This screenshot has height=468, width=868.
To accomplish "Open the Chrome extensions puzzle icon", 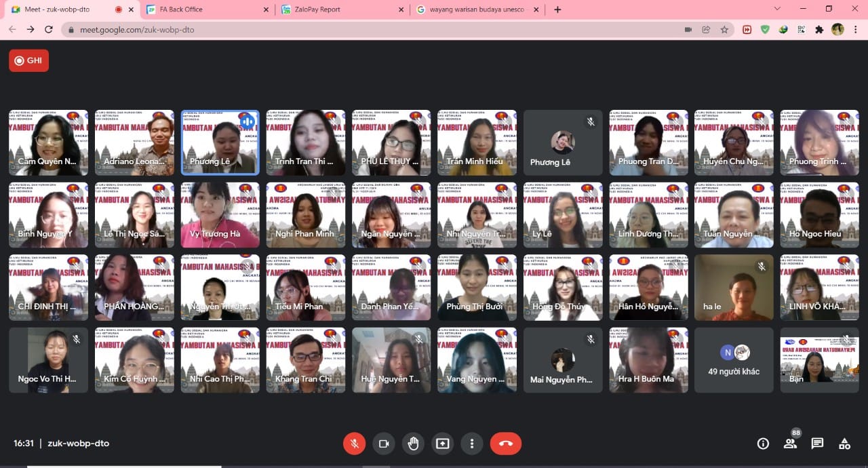I will click(819, 30).
